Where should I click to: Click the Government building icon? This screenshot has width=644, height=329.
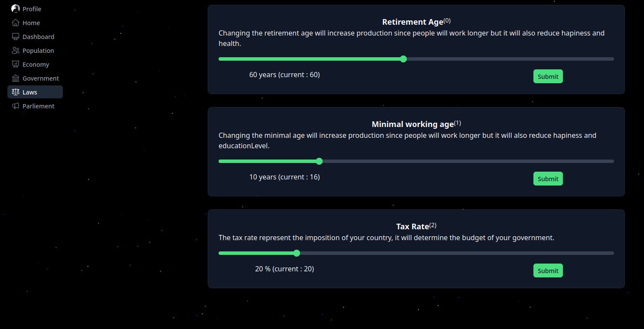pyautogui.click(x=16, y=78)
